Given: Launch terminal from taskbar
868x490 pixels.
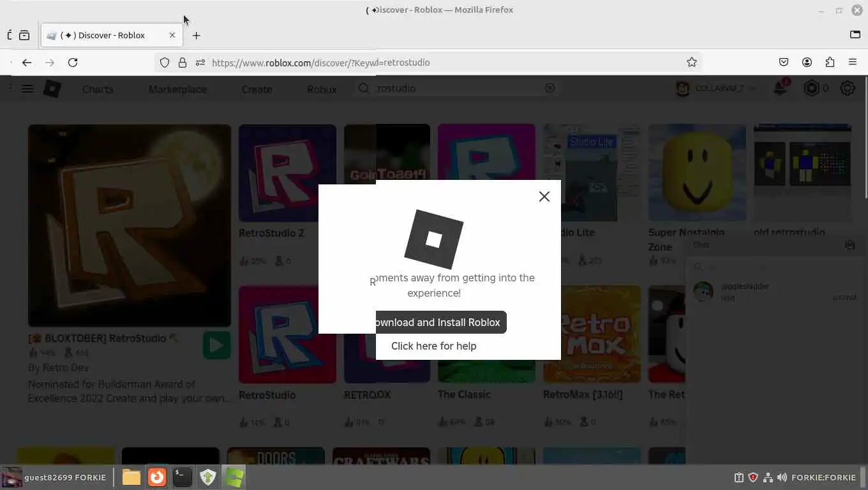Looking at the screenshot, I should point(183,477).
